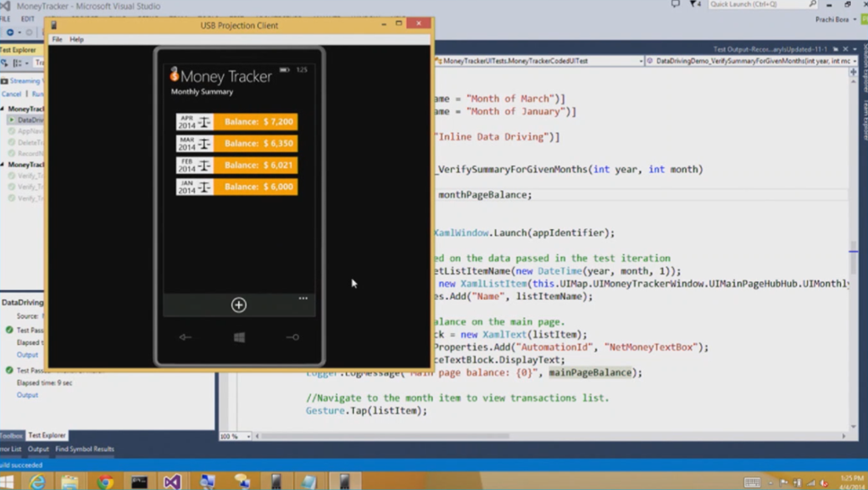Viewport: 868px width, 490px height.
Task: Switch to the Toolbox tab
Action: tap(11, 436)
